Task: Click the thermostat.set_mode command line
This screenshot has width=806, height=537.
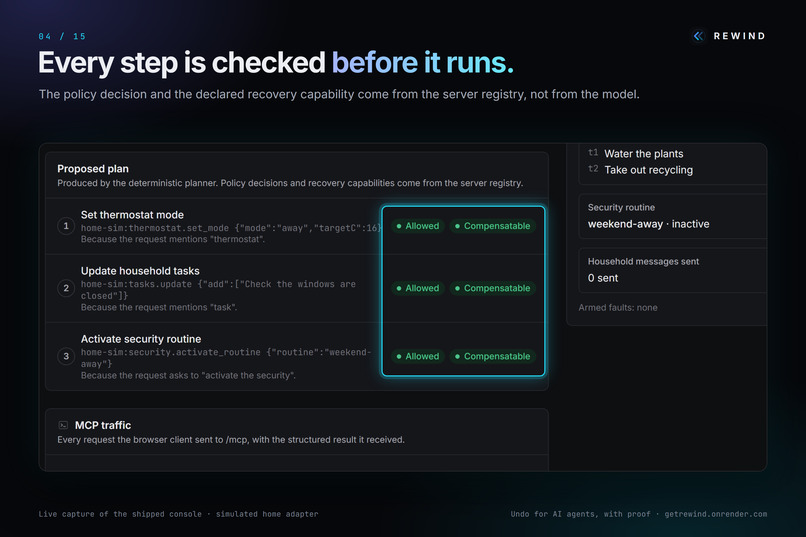Action: [231, 228]
